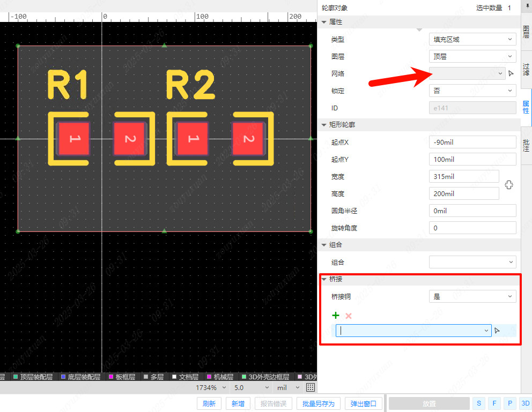Viewport: 532px width, 412px height.
Task: Click the 3D preview button
Action: tap(526, 403)
